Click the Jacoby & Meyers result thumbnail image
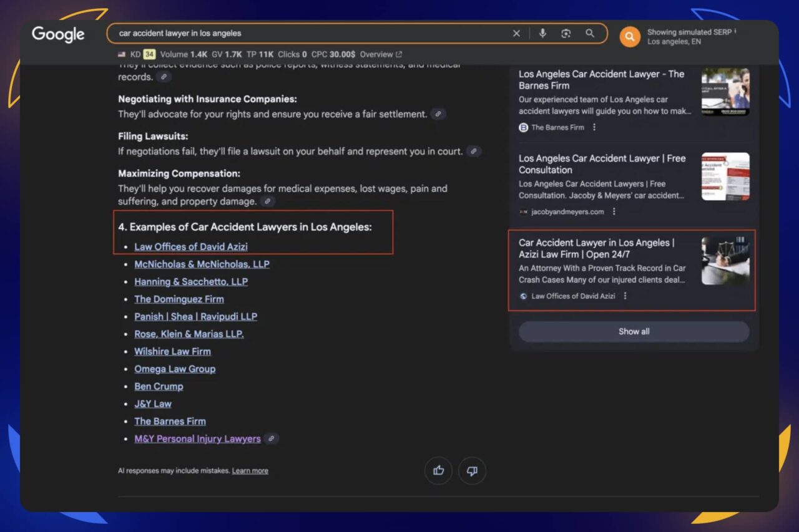Screen dimensions: 799x532 coord(725,177)
